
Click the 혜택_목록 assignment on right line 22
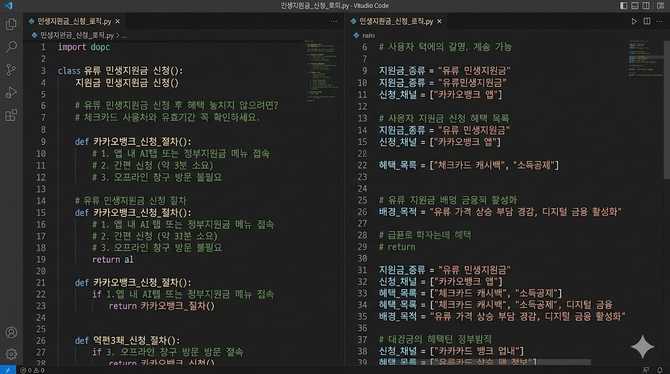pyautogui.click(x=469, y=165)
